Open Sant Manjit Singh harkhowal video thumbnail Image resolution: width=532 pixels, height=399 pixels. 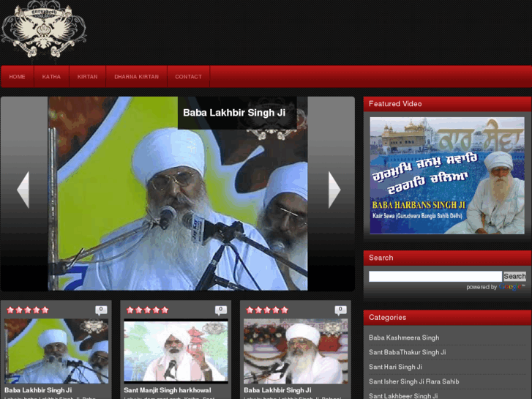[176, 351]
